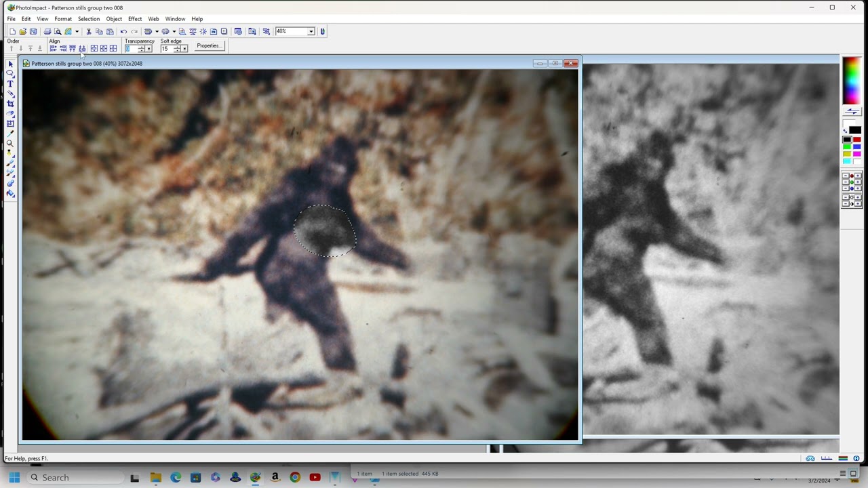
Task: Click the Open file folder icon
Action: pyautogui.click(x=22, y=31)
